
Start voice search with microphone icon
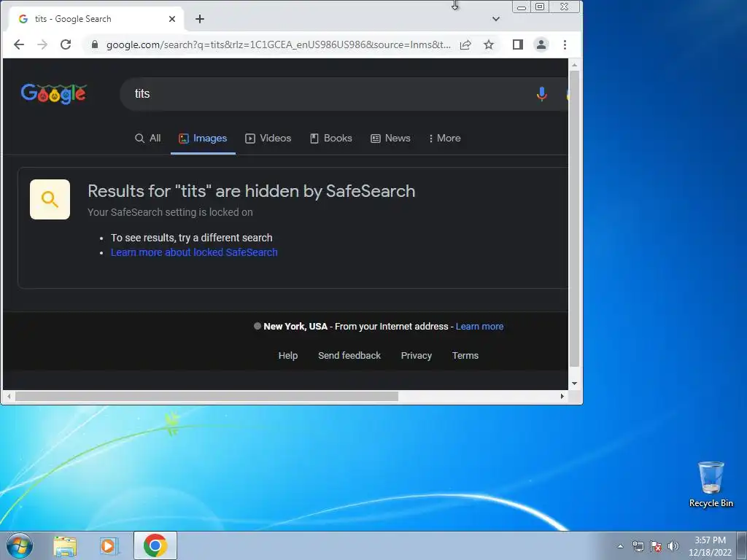(541, 94)
